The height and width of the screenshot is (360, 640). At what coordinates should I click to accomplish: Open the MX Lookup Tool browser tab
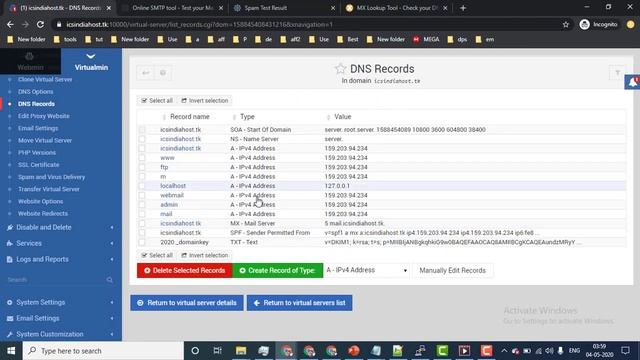tap(396, 8)
